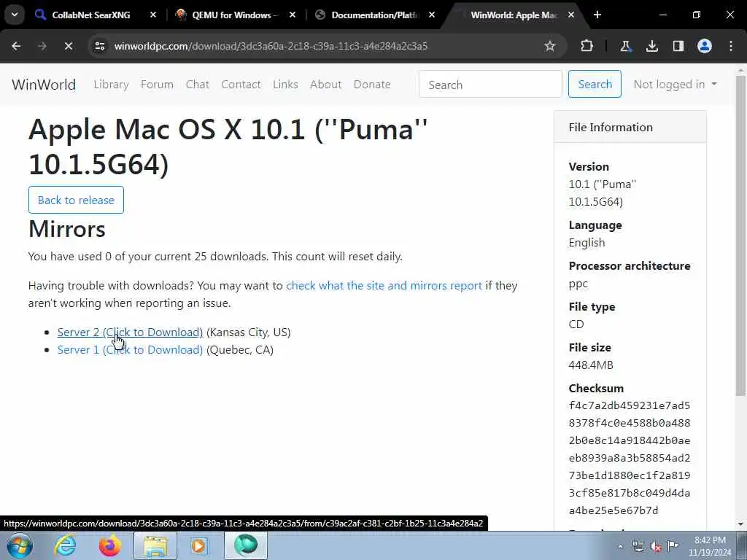
Task: Open Chrome Labs flask icon
Action: (625, 46)
